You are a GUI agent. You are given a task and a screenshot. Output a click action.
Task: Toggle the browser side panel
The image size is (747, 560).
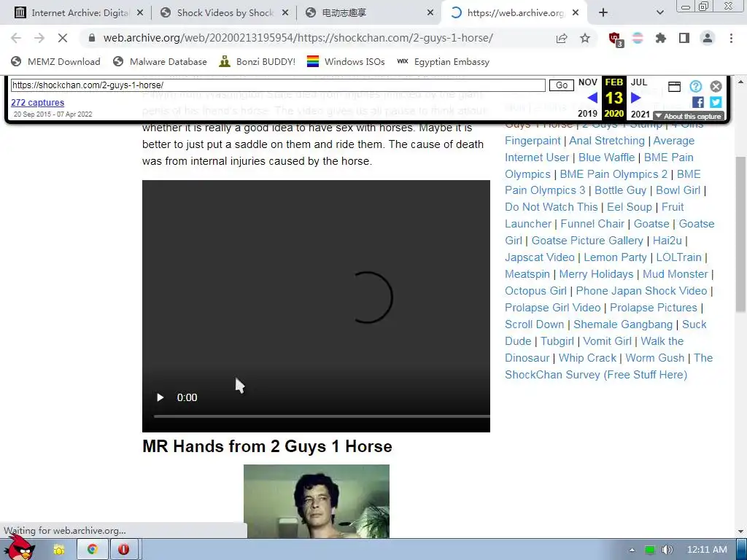(x=684, y=38)
